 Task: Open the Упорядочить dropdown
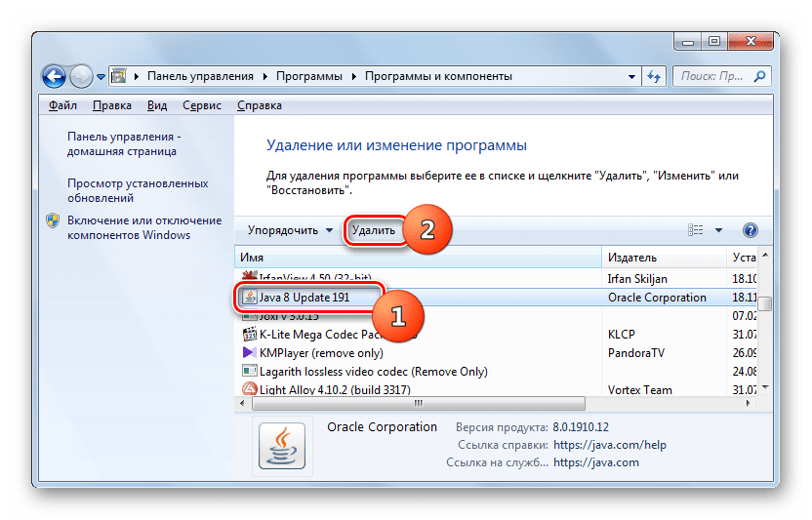[290, 230]
